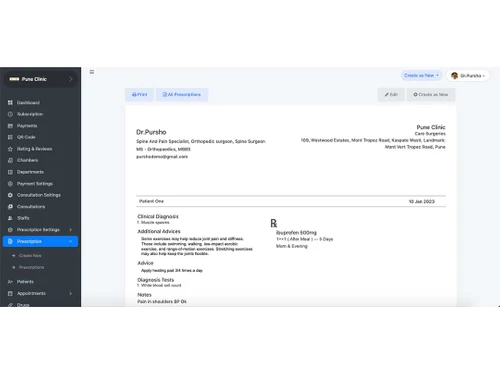Image resolution: width=500 pixels, height=375 pixels.
Task: Click the Payment Settings icon
Action: pos(10,184)
